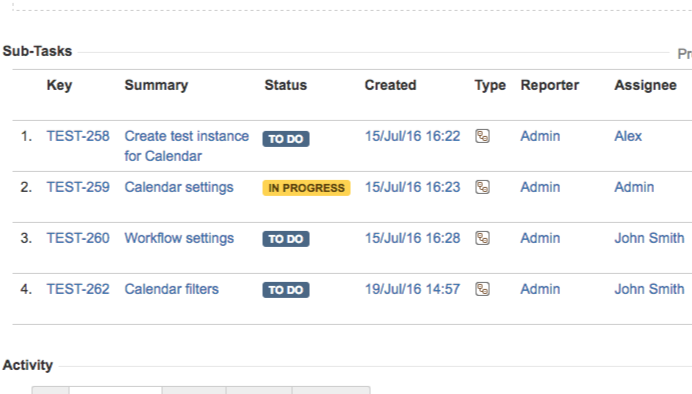Image resolution: width=692 pixels, height=394 pixels.
Task: Select the TO DO status of TEST-262
Action: pyautogui.click(x=286, y=290)
